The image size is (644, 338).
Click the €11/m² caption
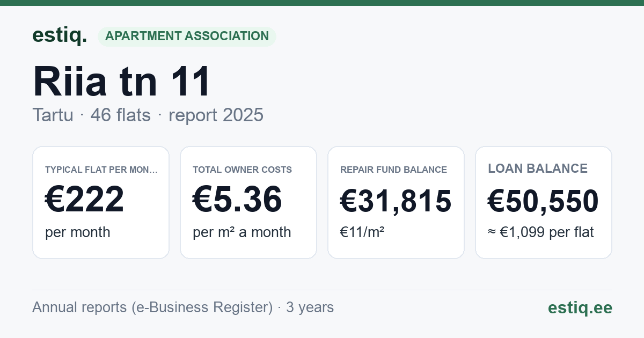(x=362, y=232)
